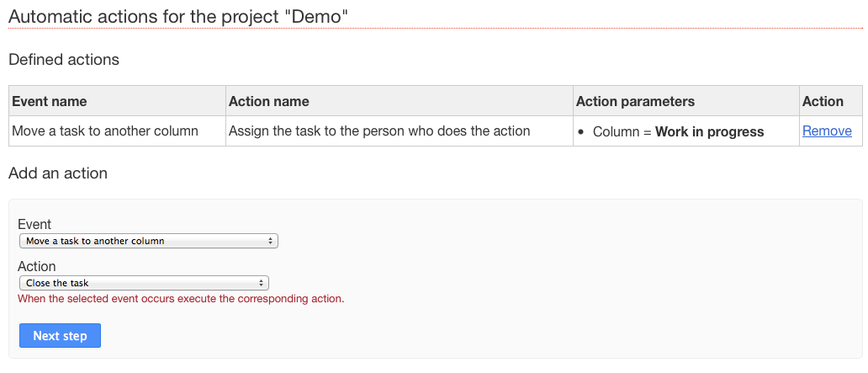Click the Automatic actions for the project title

(178, 17)
